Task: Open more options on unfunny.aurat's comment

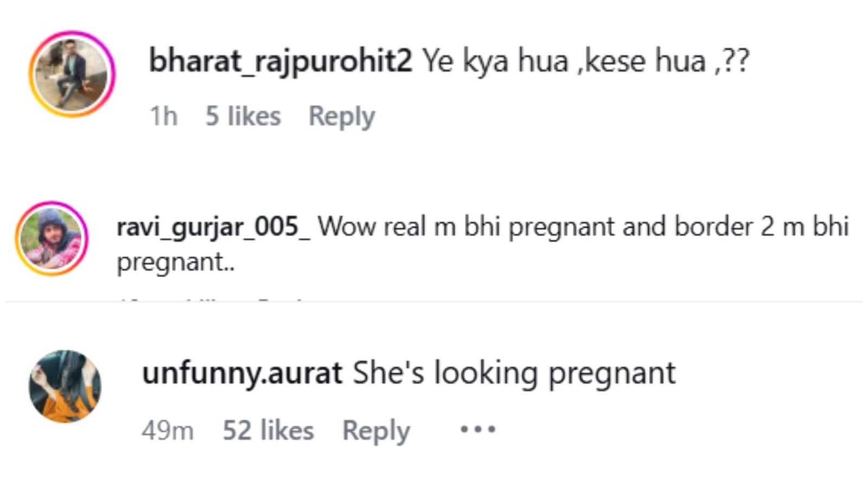Action: tap(477, 429)
